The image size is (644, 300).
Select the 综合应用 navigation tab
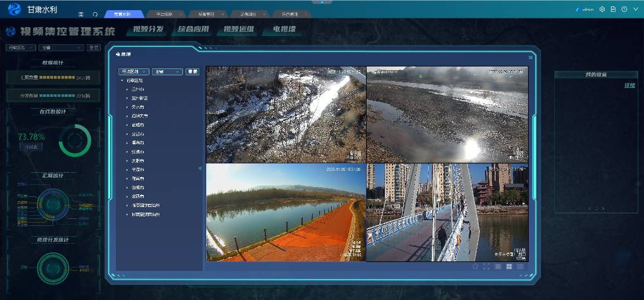click(x=194, y=30)
